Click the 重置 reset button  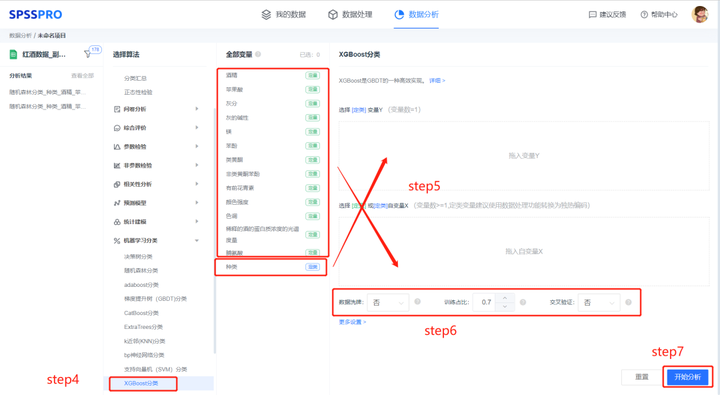(x=641, y=377)
